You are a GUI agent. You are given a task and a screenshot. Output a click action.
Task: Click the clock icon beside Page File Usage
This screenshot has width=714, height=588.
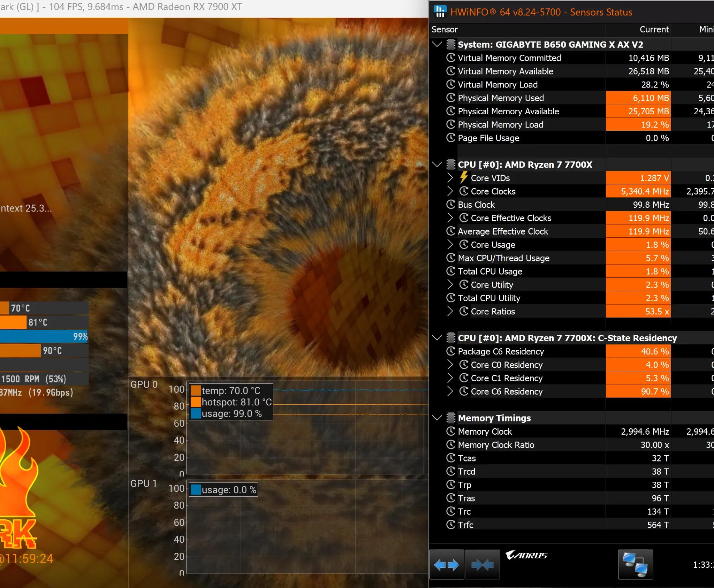pos(451,138)
